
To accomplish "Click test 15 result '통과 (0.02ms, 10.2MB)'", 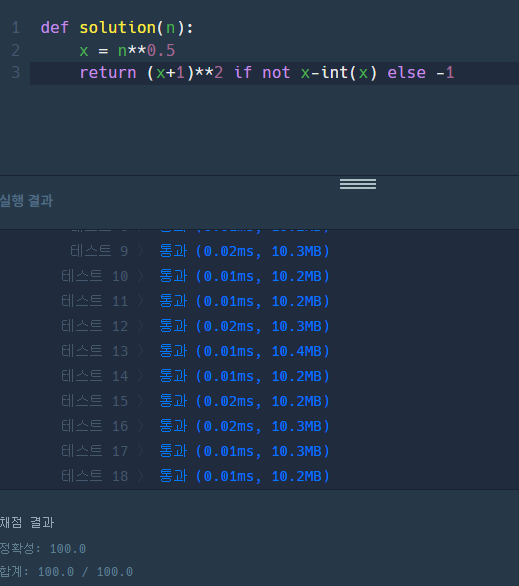I will point(244,401).
